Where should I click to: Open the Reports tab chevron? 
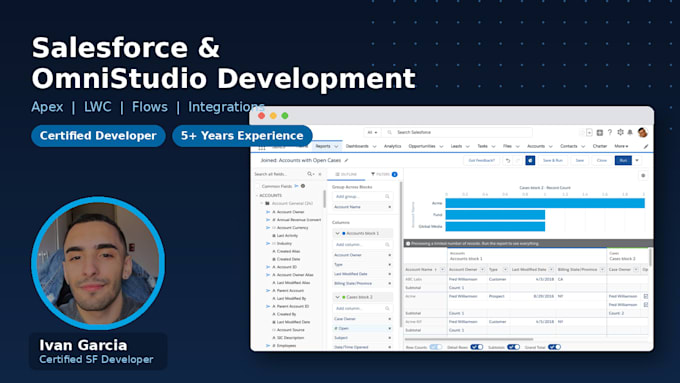tap(336, 147)
